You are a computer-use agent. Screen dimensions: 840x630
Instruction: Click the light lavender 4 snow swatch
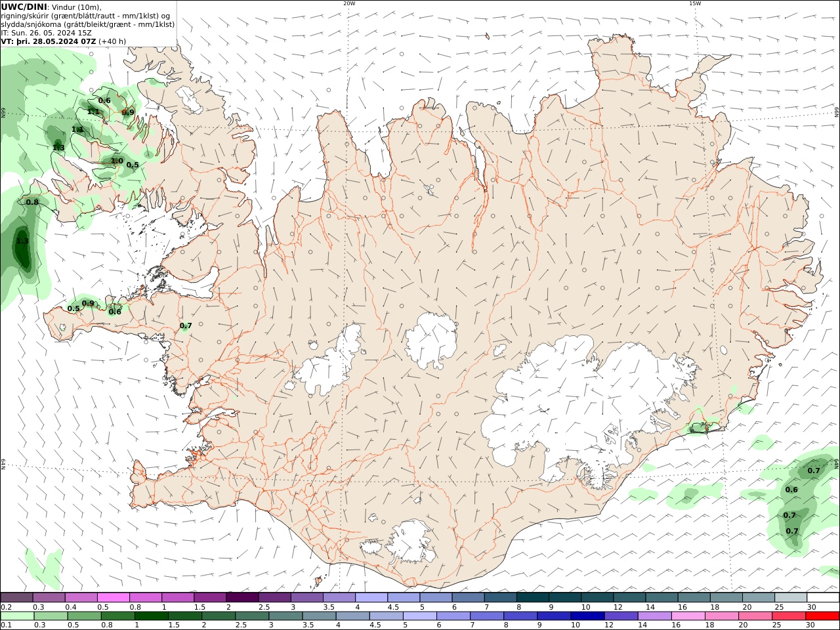coord(371,597)
